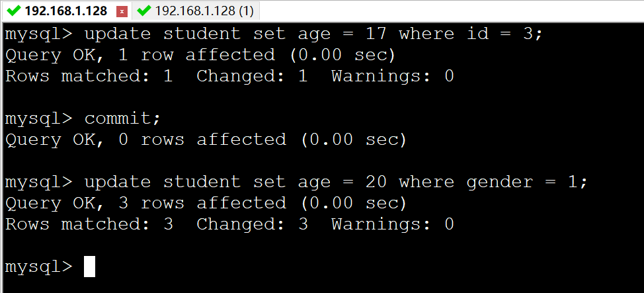Click the update command with id = 3
Screen dimensions: 644x293
tap(313, 34)
